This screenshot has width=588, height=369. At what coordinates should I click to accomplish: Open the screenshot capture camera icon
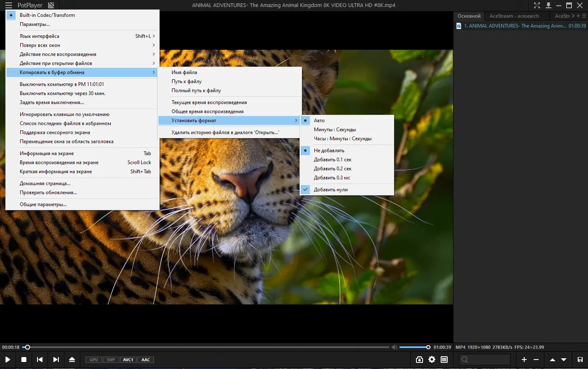pos(419,360)
